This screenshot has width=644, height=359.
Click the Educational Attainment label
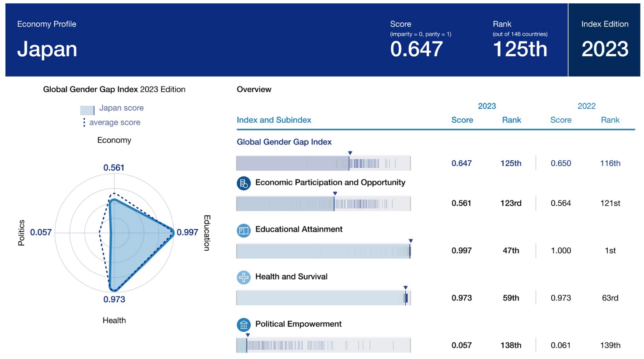tap(299, 229)
